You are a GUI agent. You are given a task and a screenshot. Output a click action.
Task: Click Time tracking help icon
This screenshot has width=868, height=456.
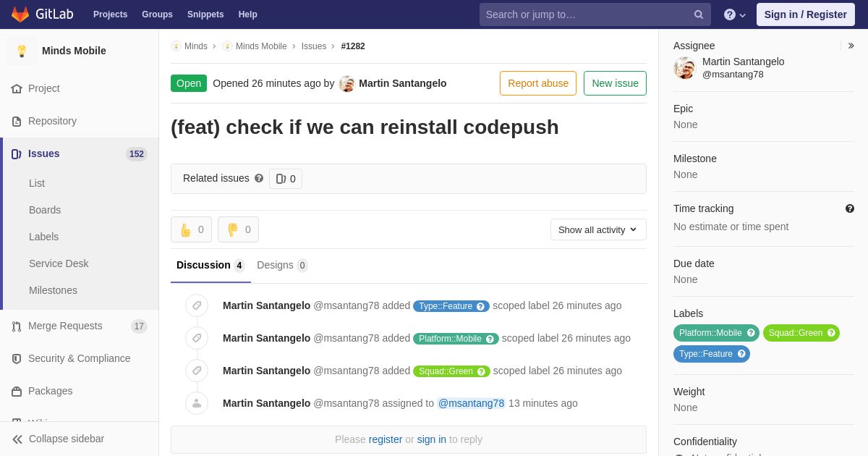(850, 208)
